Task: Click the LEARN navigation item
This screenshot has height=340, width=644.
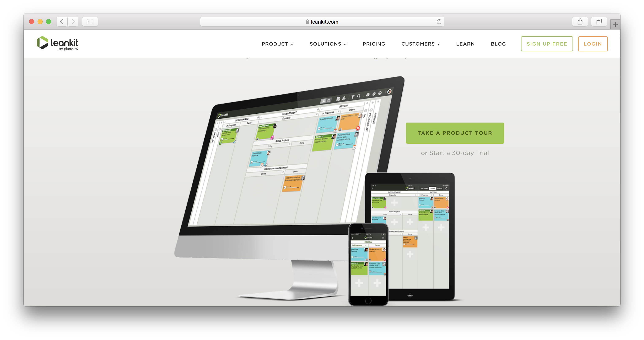Action: [x=465, y=44]
